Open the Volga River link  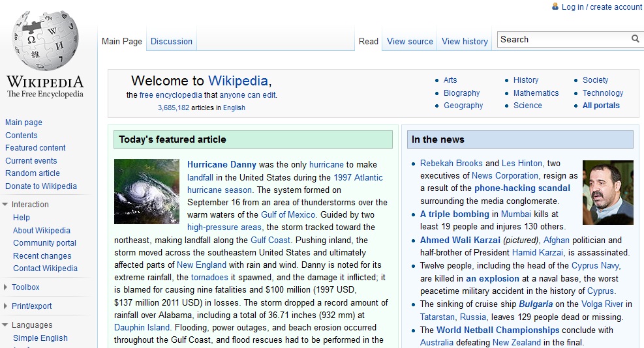point(602,304)
